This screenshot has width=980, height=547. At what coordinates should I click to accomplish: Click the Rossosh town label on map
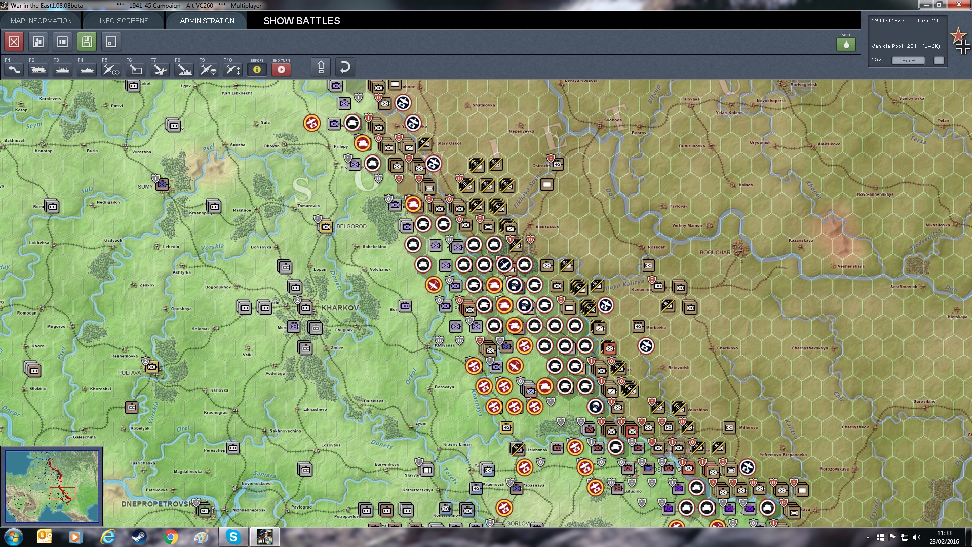coord(656,247)
